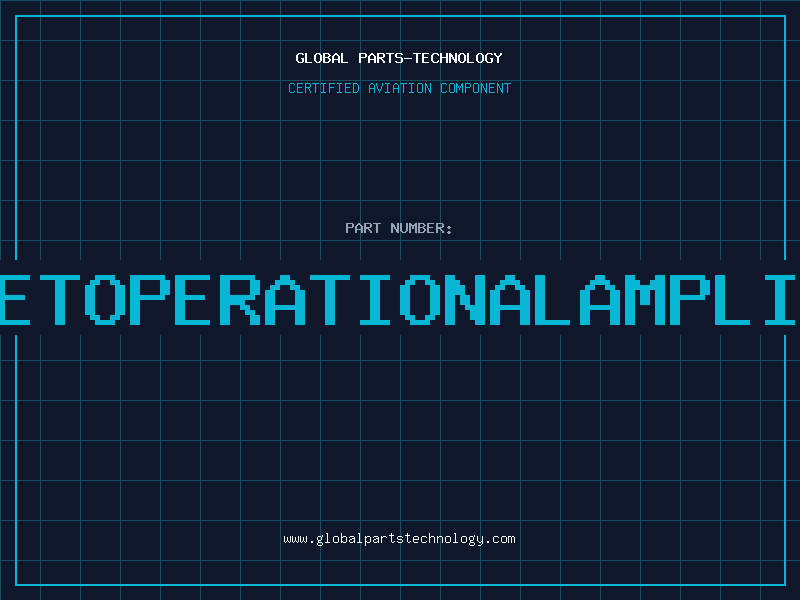Viewport: 800px width, 600px height.
Task: Click the GLOBAL PARTS-TECHNOLOGY heading
Action: click(x=399, y=58)
